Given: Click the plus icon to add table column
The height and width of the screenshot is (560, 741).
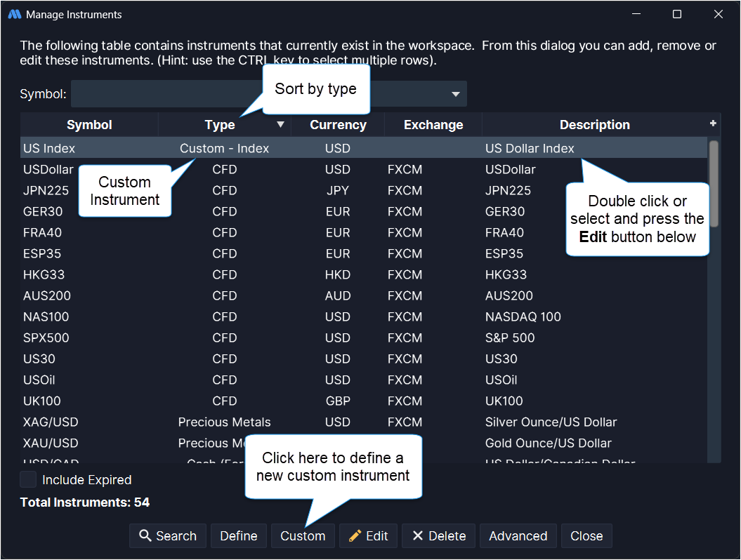Looking at the screenshot, I should point(713,124).
